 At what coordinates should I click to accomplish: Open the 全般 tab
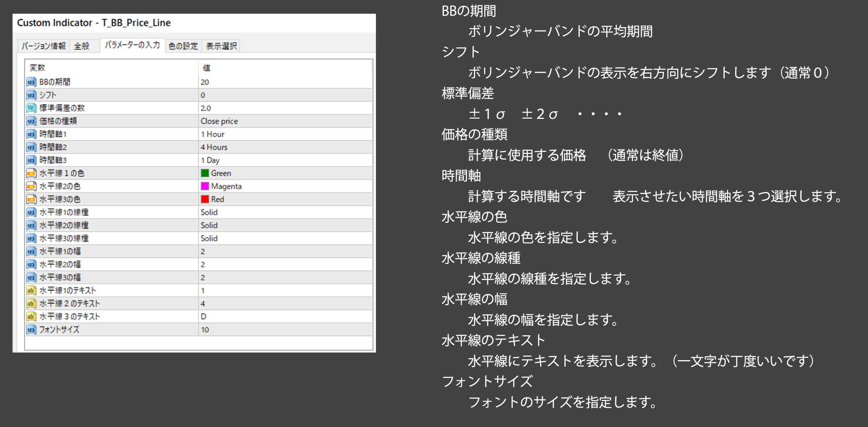82,46
